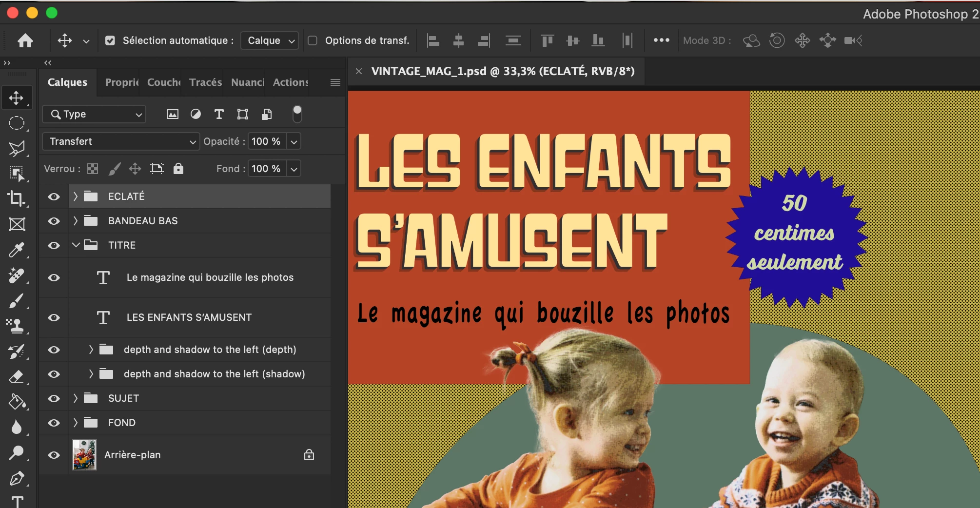
Task: Select the Eyedropper tool
Action: coord(17,250)
